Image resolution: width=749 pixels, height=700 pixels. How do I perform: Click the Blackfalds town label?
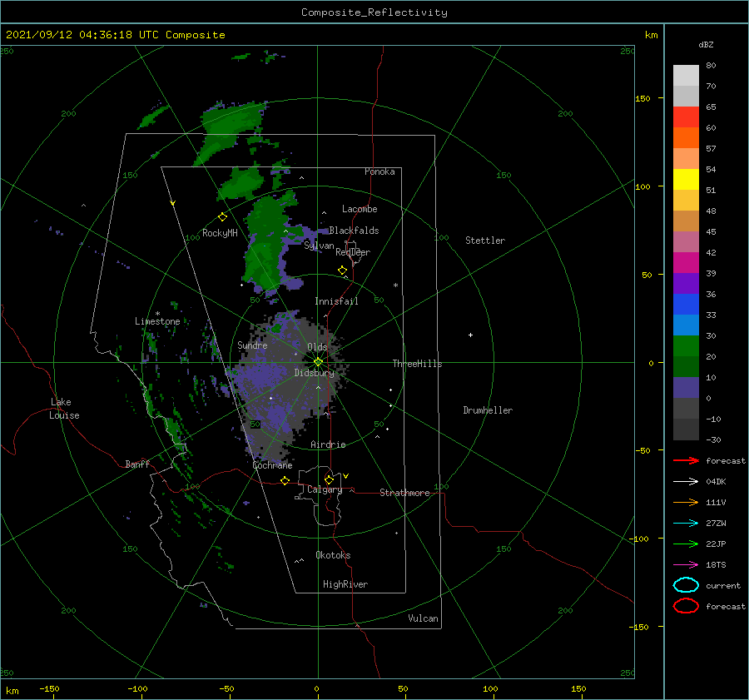click(354, 231)
